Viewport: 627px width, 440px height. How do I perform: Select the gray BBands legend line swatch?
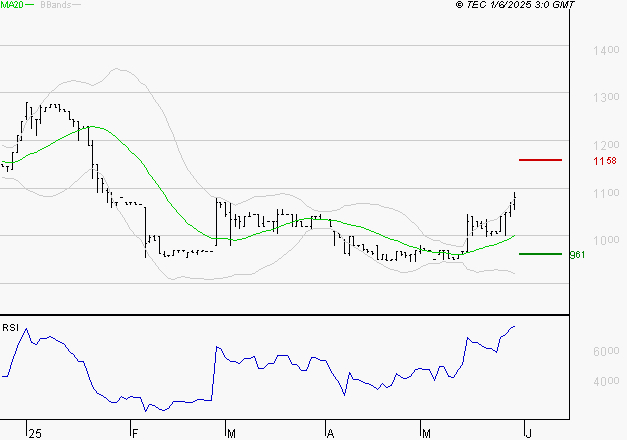78,5
